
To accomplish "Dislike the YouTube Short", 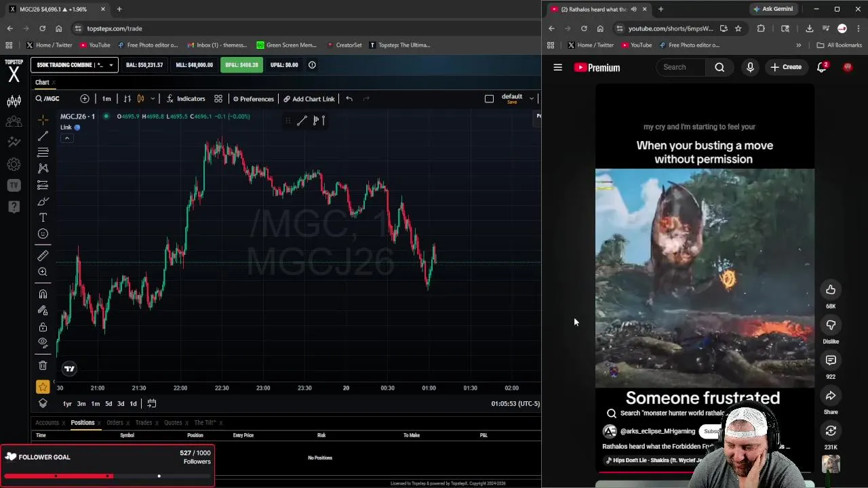I will tap(831, 325).
